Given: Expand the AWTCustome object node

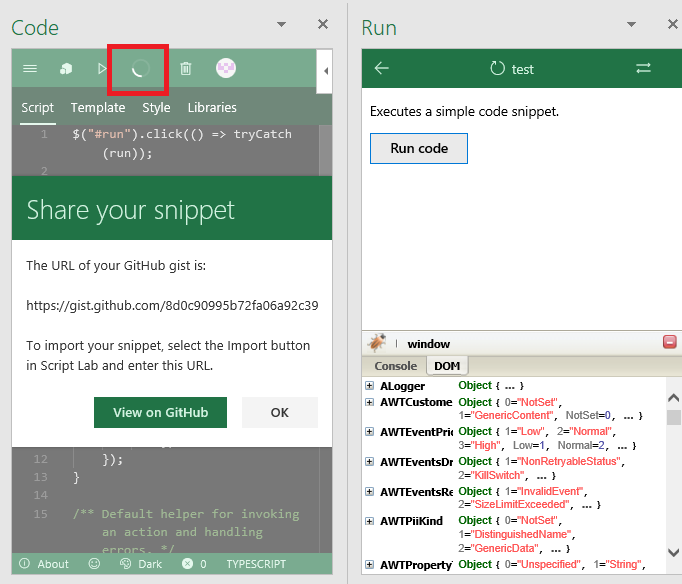Looking at the screenshot, I should (369, 402).
